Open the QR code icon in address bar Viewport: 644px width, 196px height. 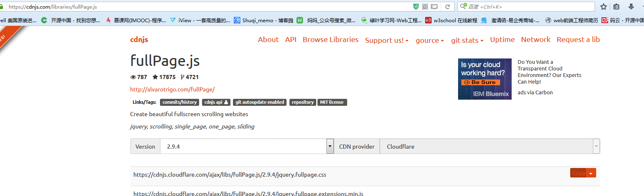point(425,7)
